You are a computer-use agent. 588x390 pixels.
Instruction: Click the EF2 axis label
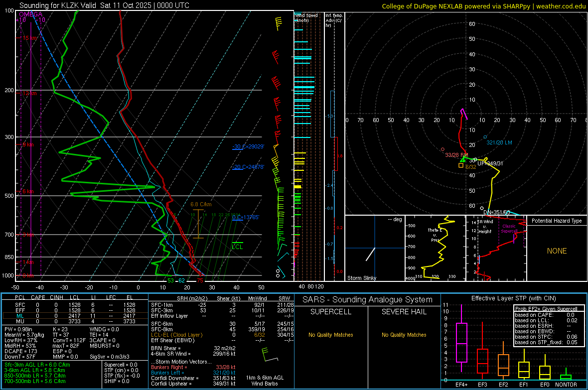pos(503,385)
